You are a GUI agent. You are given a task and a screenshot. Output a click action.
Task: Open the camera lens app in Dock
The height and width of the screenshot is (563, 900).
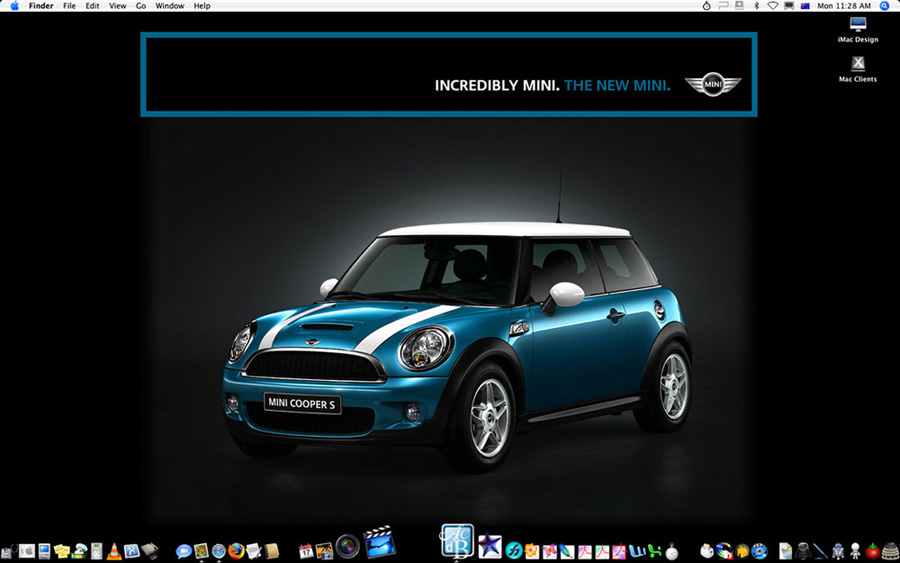[x=347, y=546]
